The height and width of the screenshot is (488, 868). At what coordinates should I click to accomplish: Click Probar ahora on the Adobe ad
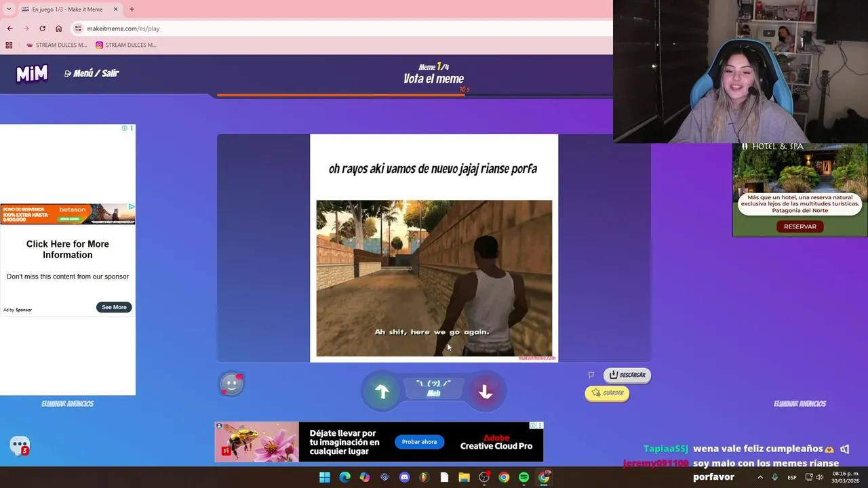pos(419,442)
